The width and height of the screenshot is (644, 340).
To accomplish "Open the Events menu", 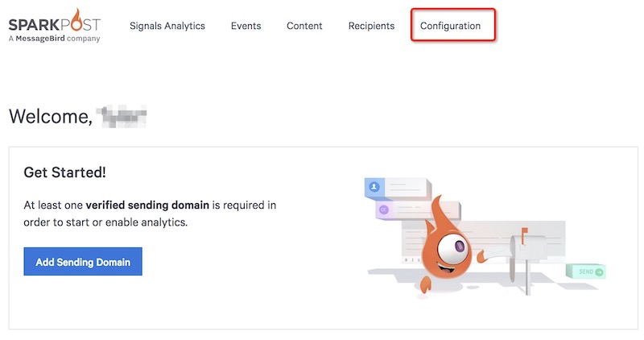I will pyautogui.click(x=246, y=26).
